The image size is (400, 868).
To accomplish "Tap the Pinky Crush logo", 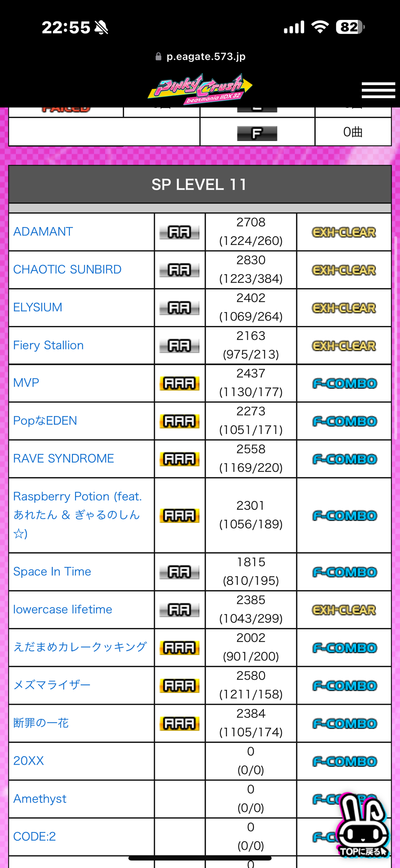I will click(x=200, y=89).
